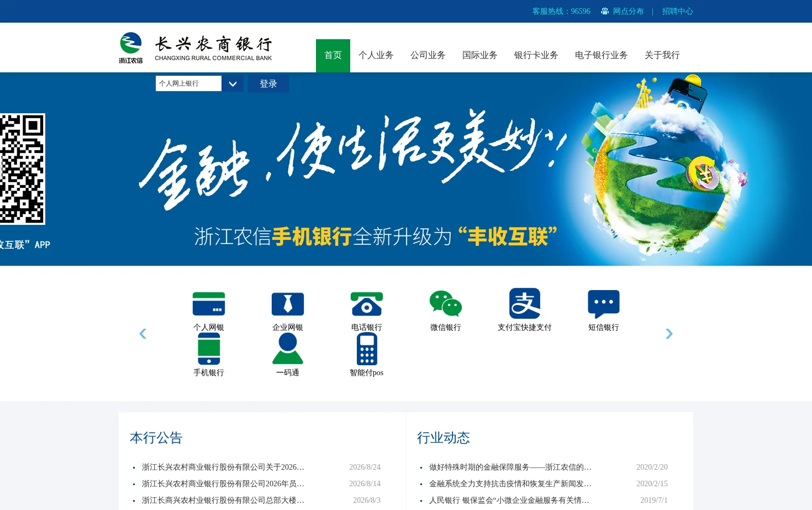Click the 登录 button
The width and height of the screenshot is (812, 510).
(x=268, y=84)
